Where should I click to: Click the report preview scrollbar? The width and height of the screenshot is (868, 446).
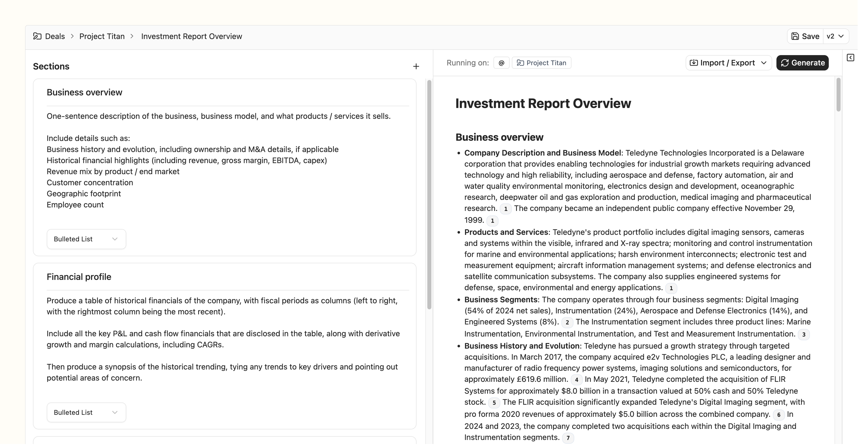click(838, 94)
